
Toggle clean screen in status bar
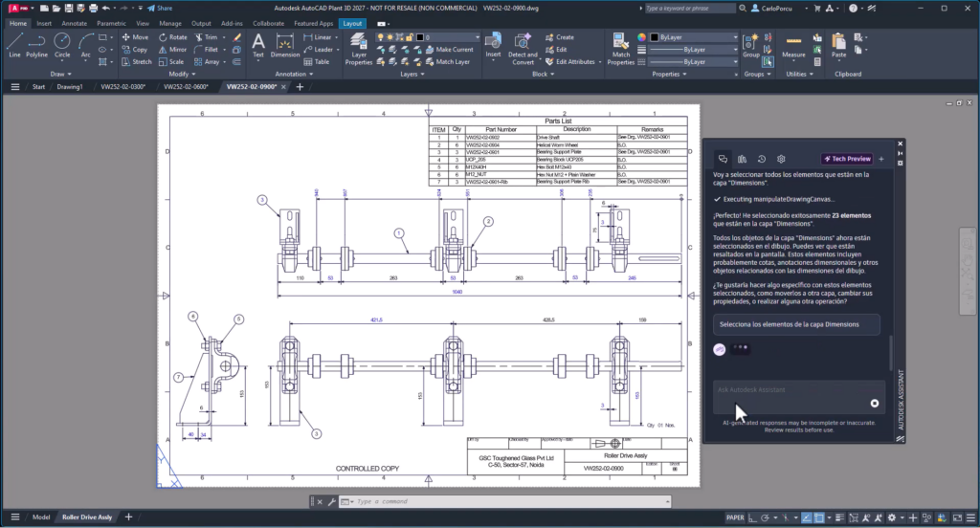coord(957,517)
